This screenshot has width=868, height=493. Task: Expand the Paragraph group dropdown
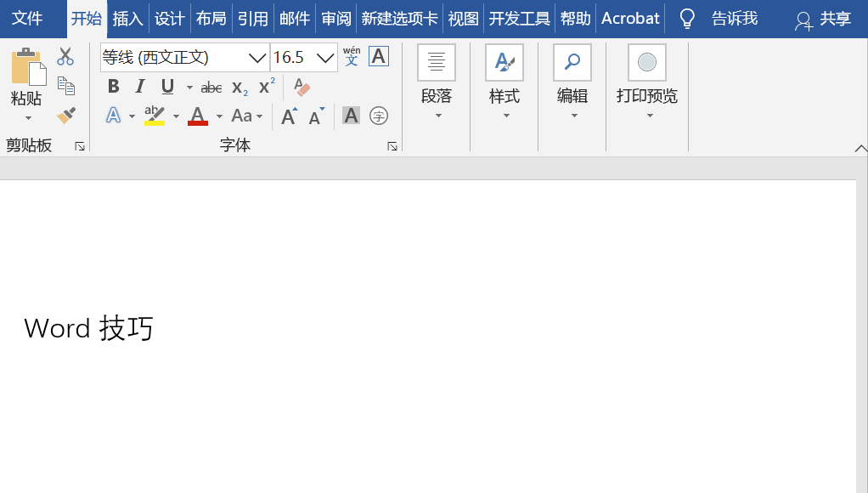[x=438, y=116]
